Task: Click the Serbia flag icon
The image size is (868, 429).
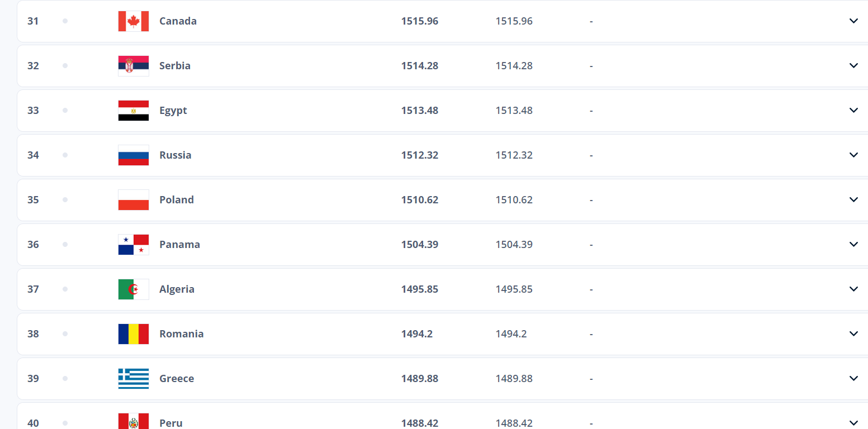Action: 134,66
